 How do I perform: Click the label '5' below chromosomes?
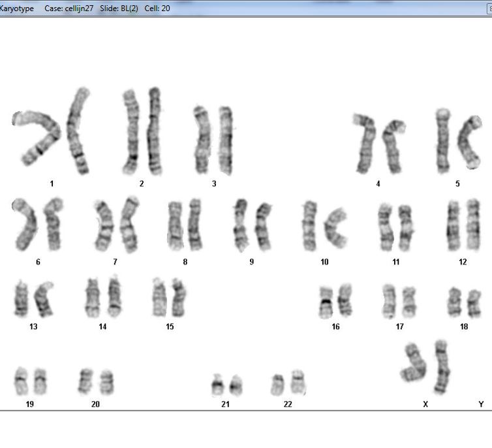tap(458, 184)
